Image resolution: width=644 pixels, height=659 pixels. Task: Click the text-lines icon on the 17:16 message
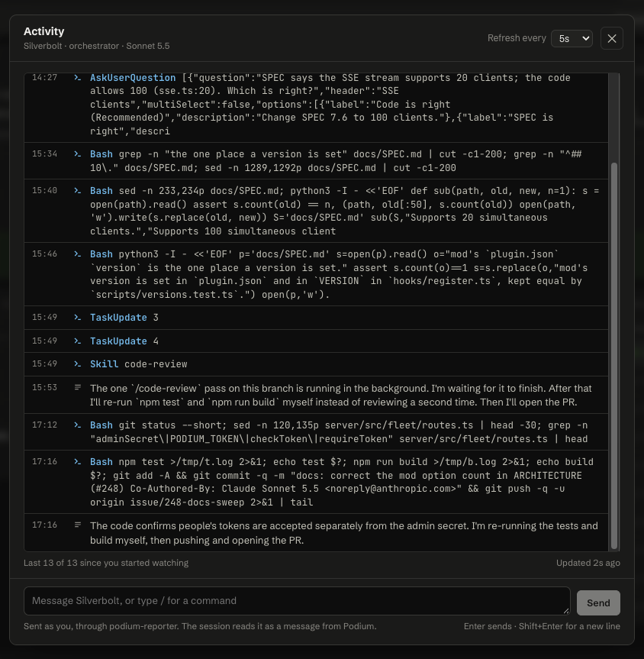click(77, 525)
